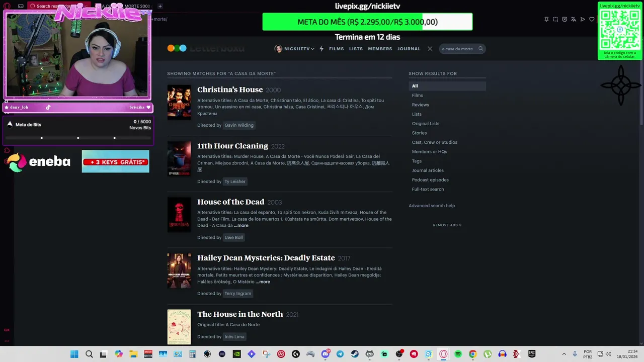Filter results by Stories
644x362 pixels.
pyautogui.click(x=419, y=133)
